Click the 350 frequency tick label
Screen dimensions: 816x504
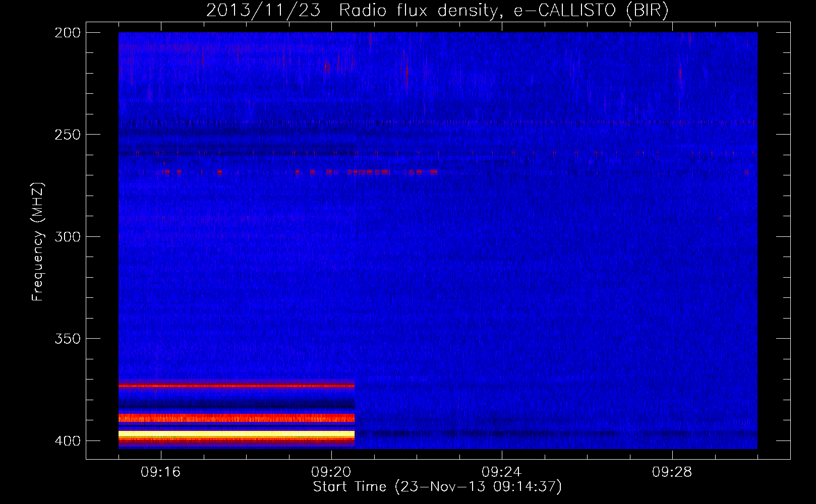(x=67, y=339)
